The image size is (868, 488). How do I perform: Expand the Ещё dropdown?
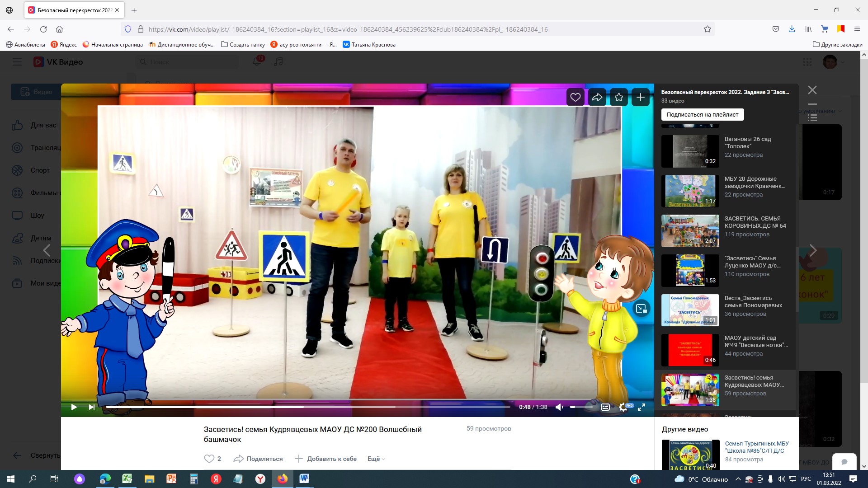tap(376, 459)
